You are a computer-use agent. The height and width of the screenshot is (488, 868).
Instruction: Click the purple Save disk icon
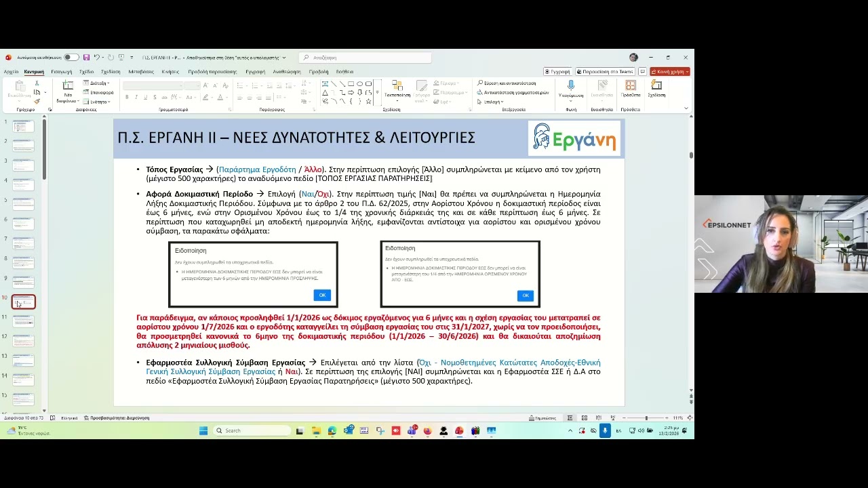pyautogui.click(x=86, y=58)
